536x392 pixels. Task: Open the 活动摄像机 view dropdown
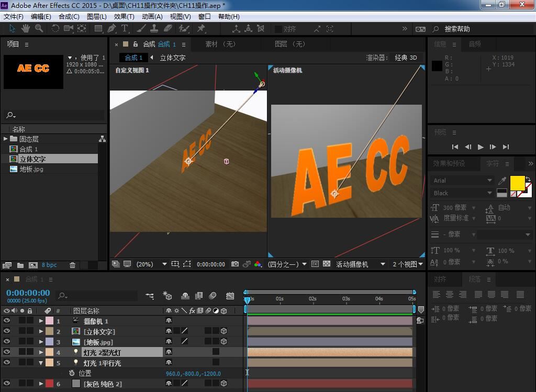tap(360, 264)
